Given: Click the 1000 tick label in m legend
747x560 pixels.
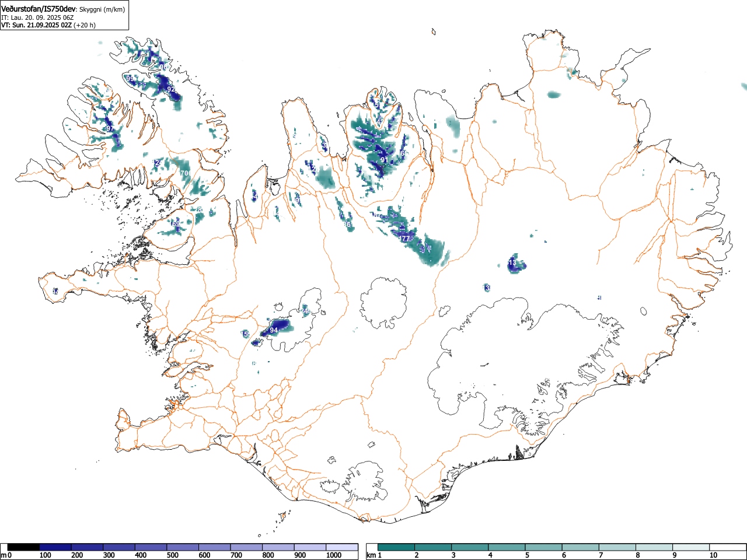Looking at the screenshot, I should [333, 555].
